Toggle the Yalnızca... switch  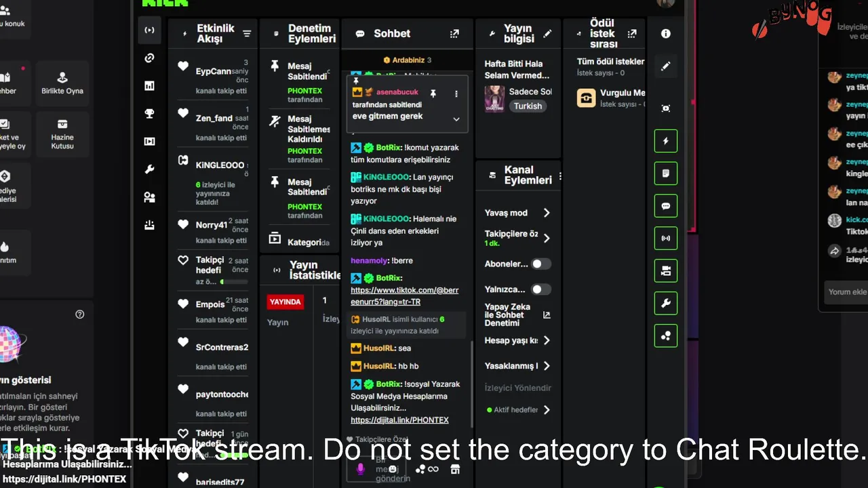[540, 289]
